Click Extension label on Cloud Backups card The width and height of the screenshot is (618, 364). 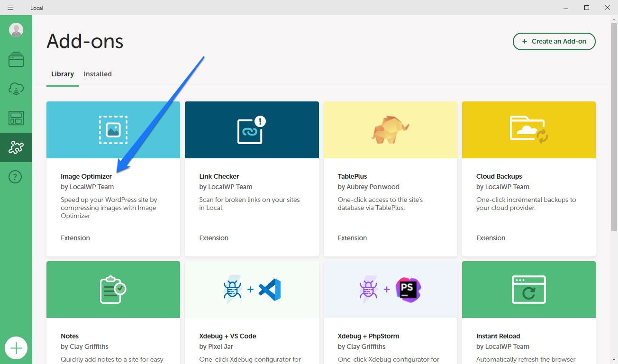(491, 238)
